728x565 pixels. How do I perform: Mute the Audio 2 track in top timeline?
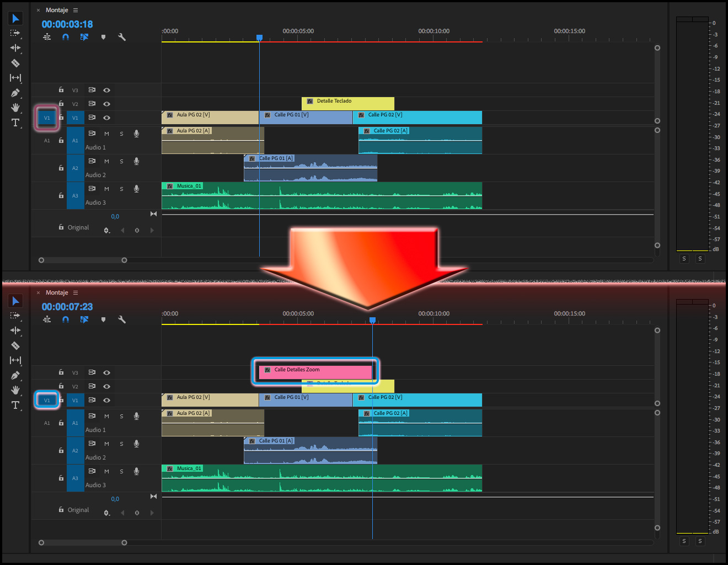(106, 161)
